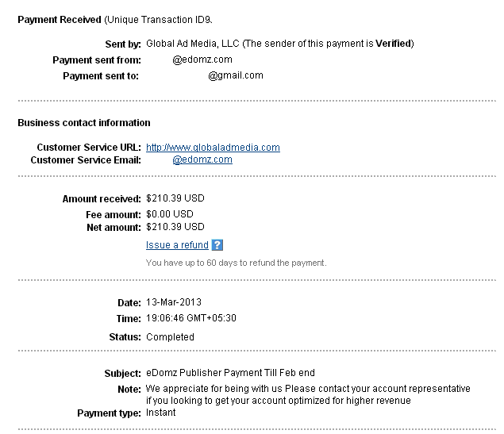Viewport: 504px width, 434px height.
Task: Click the Payment Received heading
Action: point(60,20)
